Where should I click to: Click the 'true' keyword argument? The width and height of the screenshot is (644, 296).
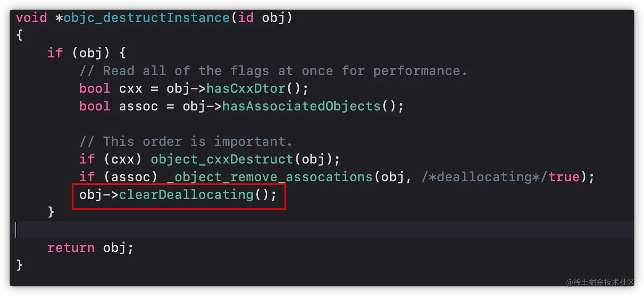tap(564, 177)
